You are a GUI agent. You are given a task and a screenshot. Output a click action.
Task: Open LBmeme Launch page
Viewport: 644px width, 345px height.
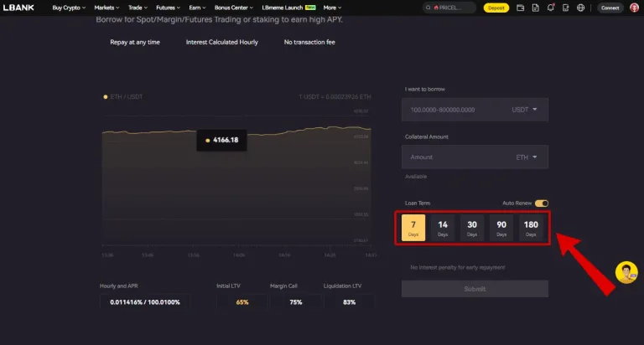click(x=288, y=8)
